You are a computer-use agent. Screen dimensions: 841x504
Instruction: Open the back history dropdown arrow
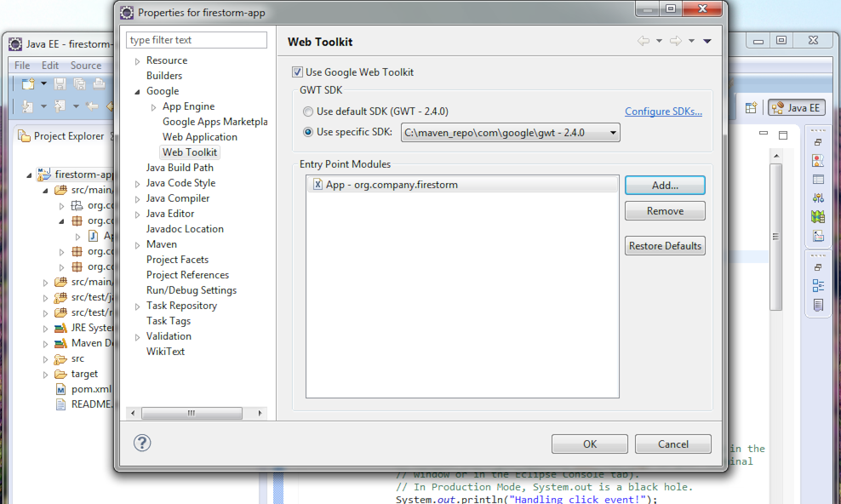coord(659,41)
